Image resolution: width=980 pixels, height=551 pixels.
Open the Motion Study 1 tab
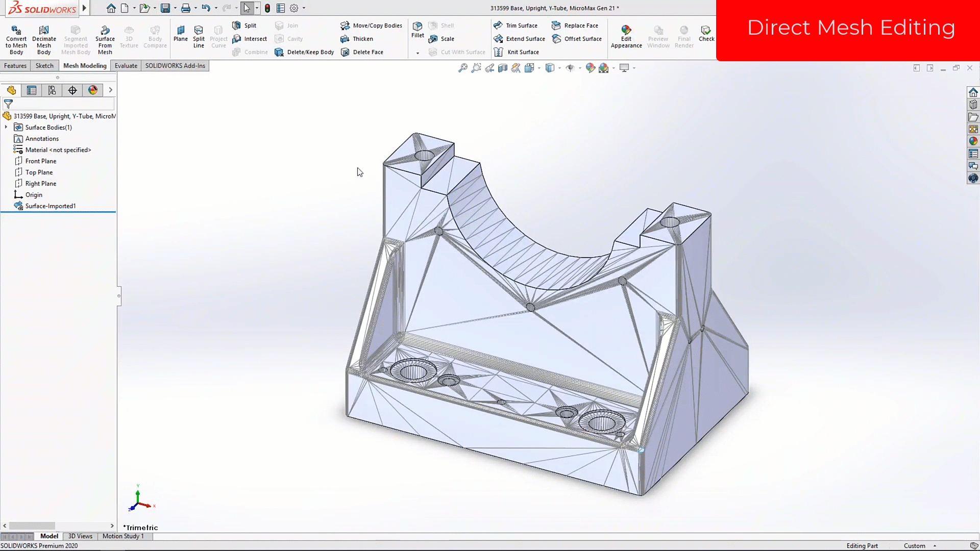coord(123,536)
